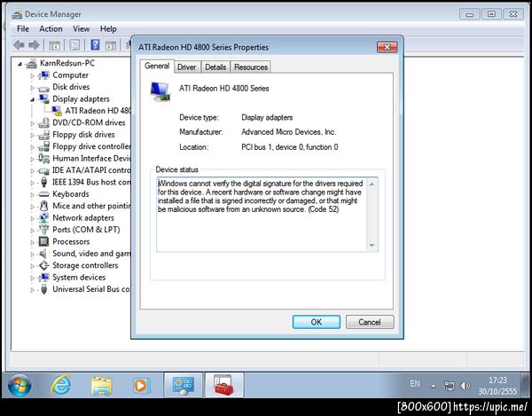Click the Universal Serial Bus controllers icon
Image resolution: width=532 pixels, height=416 pixels.
coord(43,289)
